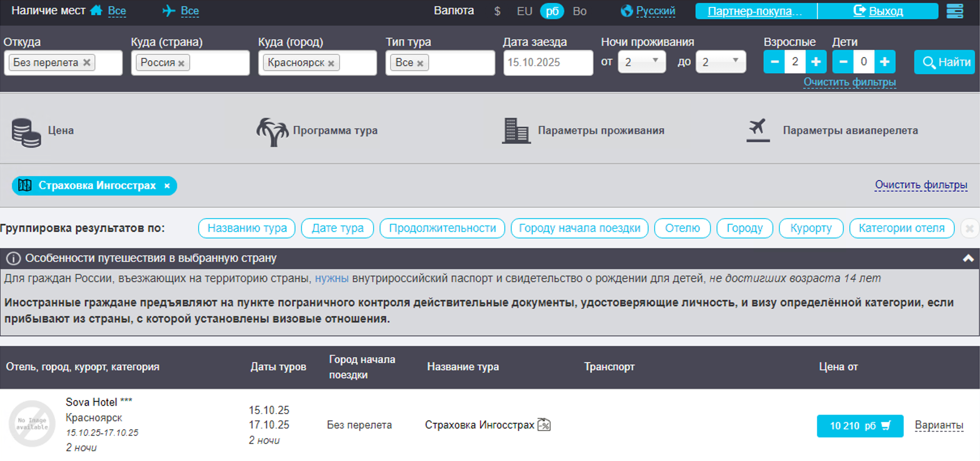The image size is (980, 461).
Task: Open Параметры проживания building icon section
Action: tap(583, 131)
